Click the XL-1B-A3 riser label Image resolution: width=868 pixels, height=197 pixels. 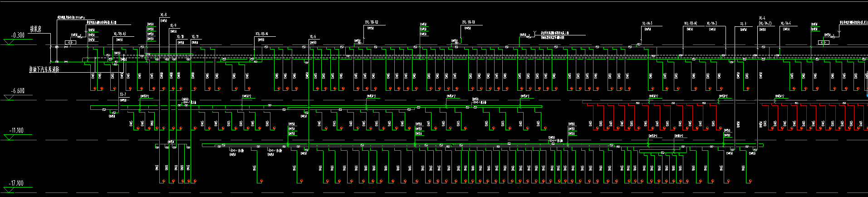120,34
